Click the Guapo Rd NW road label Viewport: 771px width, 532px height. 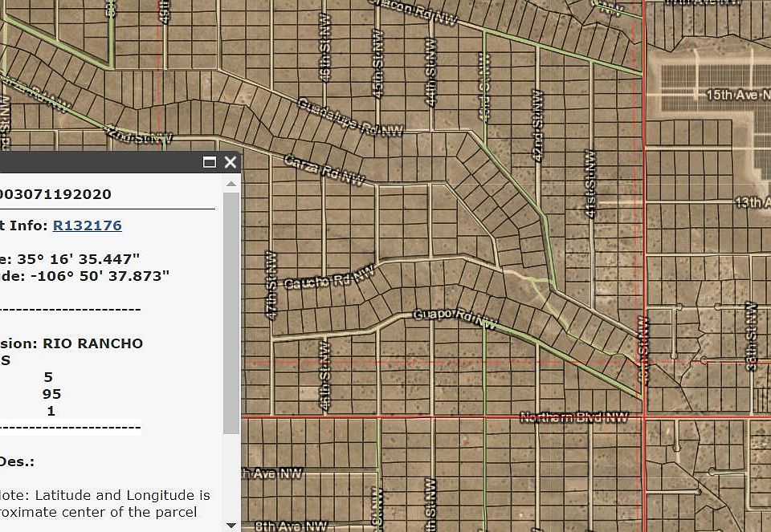point(454,319)
